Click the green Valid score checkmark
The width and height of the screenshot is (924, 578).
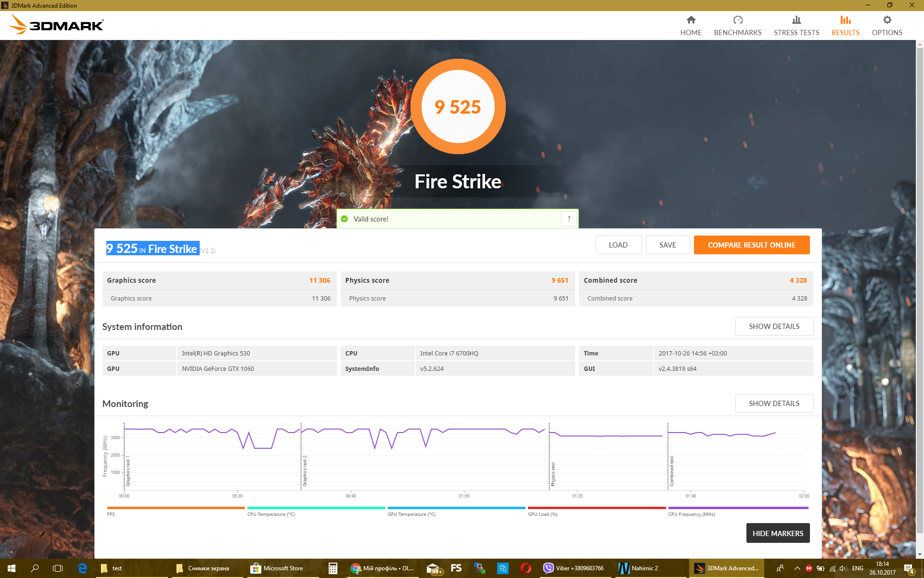[345, 219]
